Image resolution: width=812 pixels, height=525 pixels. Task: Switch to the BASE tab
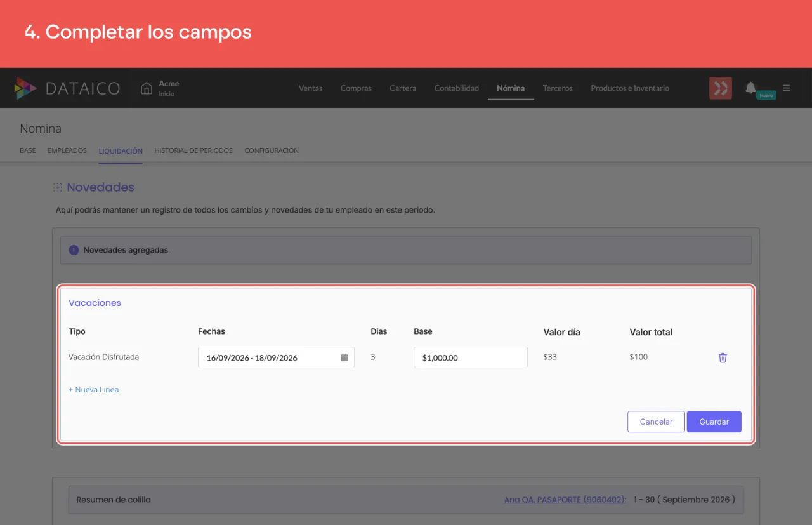point(28,150)
